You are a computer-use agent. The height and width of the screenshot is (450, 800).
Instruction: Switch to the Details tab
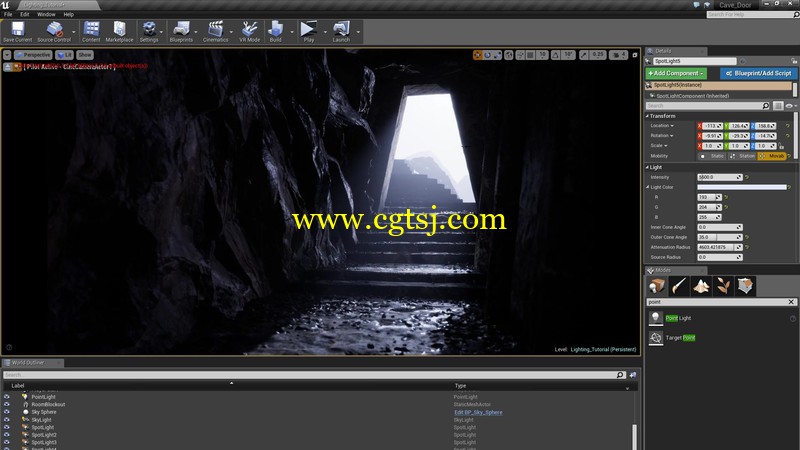tap(674, 51)
